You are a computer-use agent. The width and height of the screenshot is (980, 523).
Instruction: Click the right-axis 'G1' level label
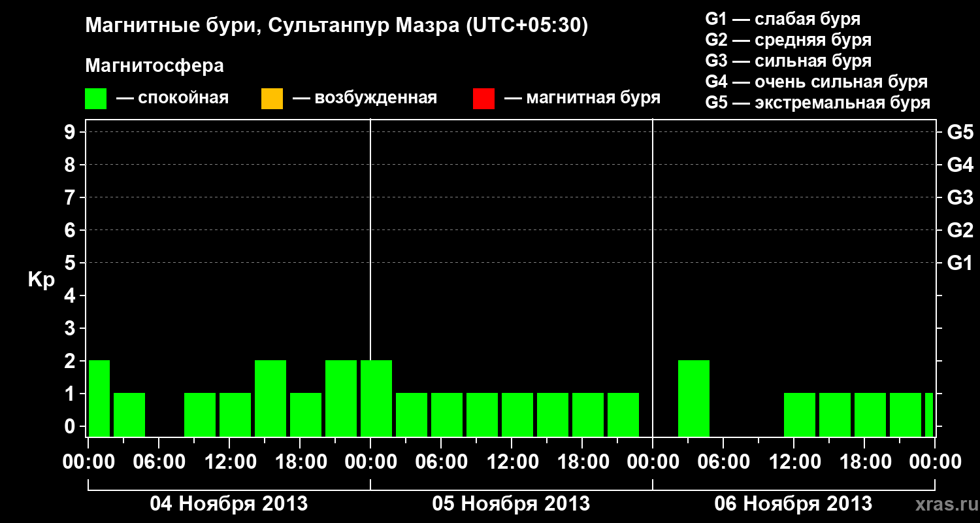point(960,263)
